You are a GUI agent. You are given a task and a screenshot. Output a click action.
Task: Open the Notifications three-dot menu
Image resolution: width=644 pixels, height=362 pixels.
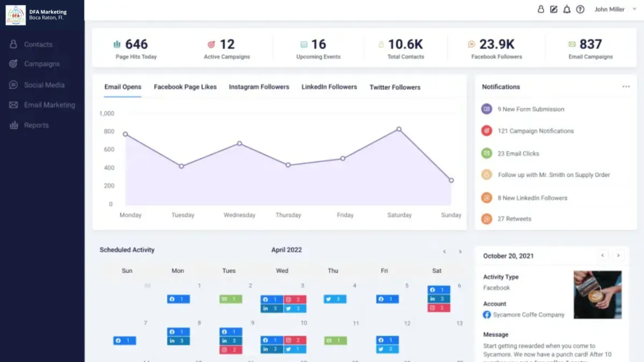tap(626, 86)
